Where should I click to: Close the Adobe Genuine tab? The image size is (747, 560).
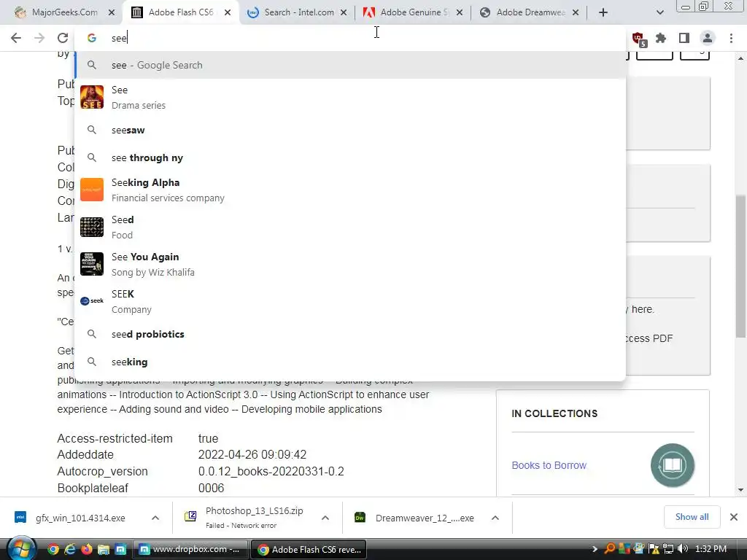[460, 12]
